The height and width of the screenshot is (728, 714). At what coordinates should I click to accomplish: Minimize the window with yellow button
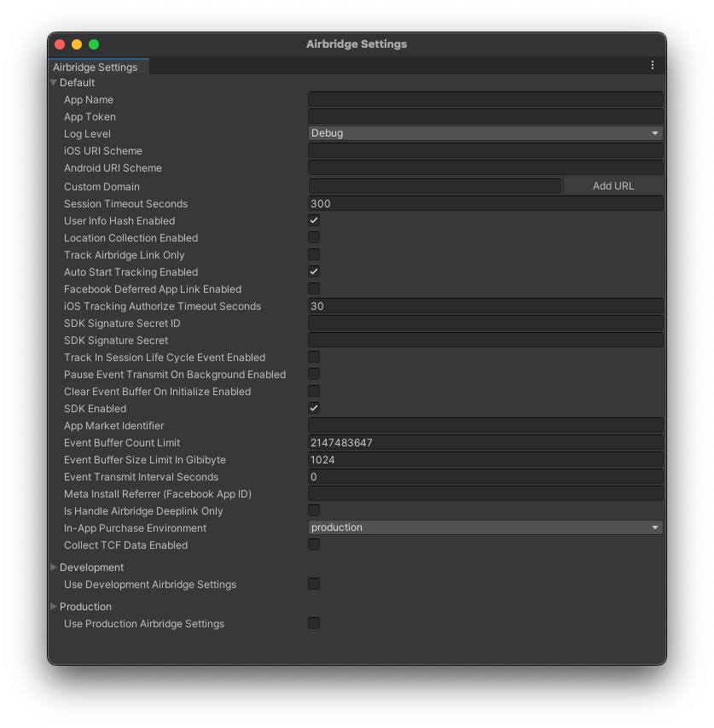point(77,44)
